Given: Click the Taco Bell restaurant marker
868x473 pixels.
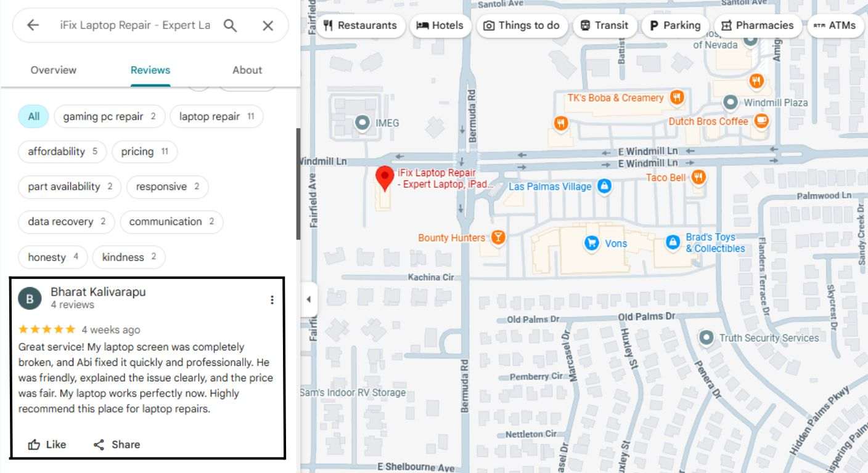Looking at the screenshot, I should point(698,177).
